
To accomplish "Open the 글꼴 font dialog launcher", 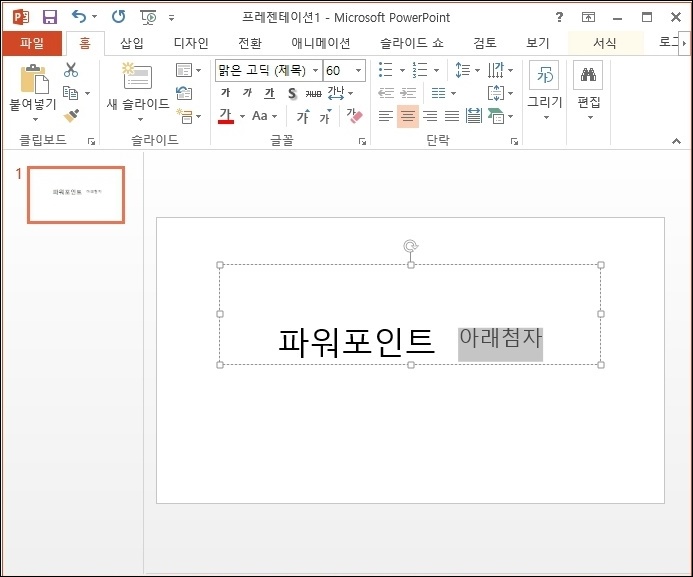I will (x=362, y=141).
